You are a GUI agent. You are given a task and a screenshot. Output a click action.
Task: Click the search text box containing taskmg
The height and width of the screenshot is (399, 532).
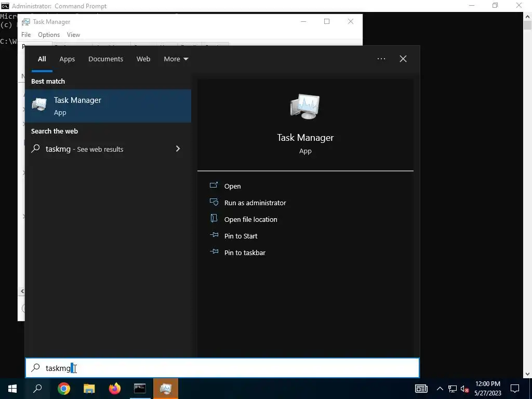222,368
